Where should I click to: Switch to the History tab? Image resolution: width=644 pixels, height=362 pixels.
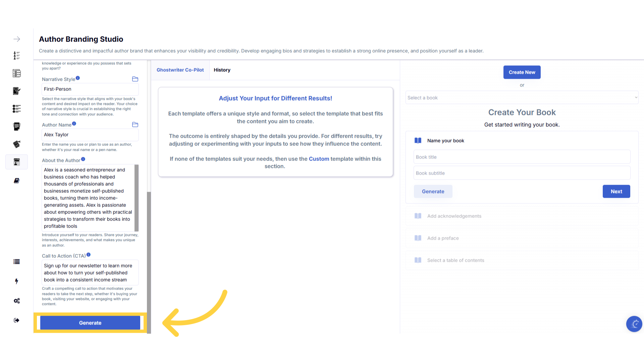pyautogui.click(x=222, y=70)
